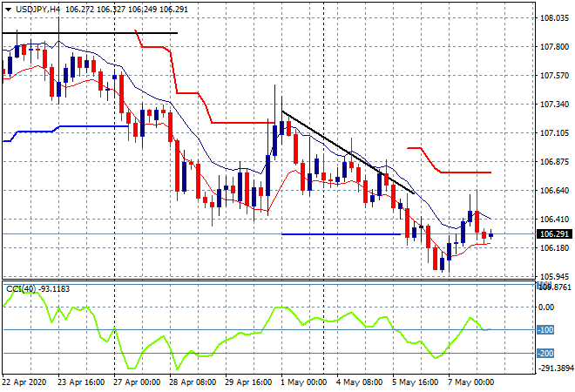Viewport: 575px width, 392px height.
Task: Click the CCI(40) -93.1183 indicator label
Action: 37,289
